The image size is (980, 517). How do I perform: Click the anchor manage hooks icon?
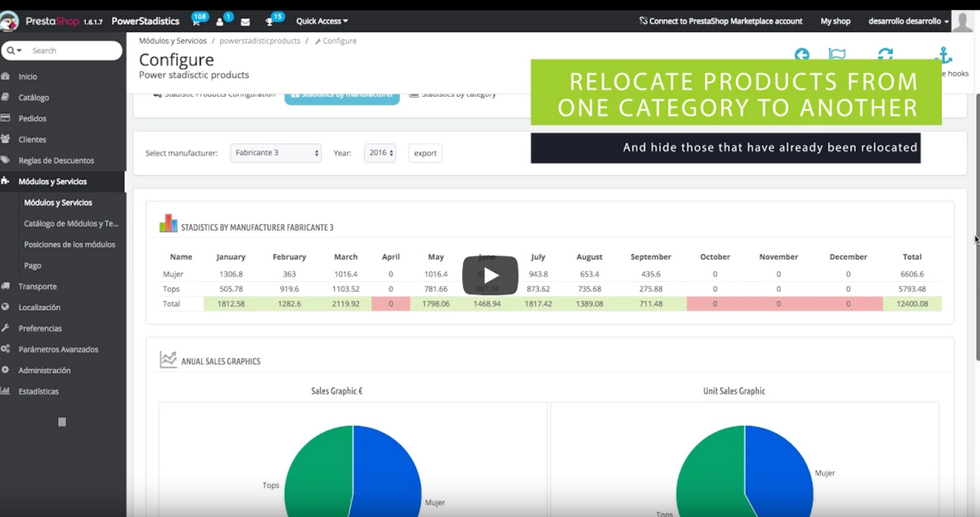[943, 55]
